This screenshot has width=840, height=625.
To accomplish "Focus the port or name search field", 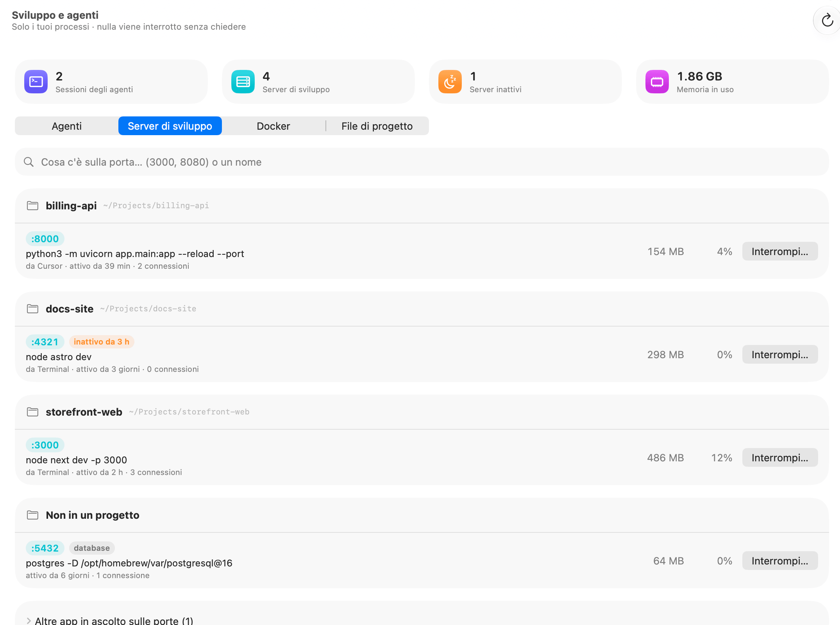I will tap(422, 162).
